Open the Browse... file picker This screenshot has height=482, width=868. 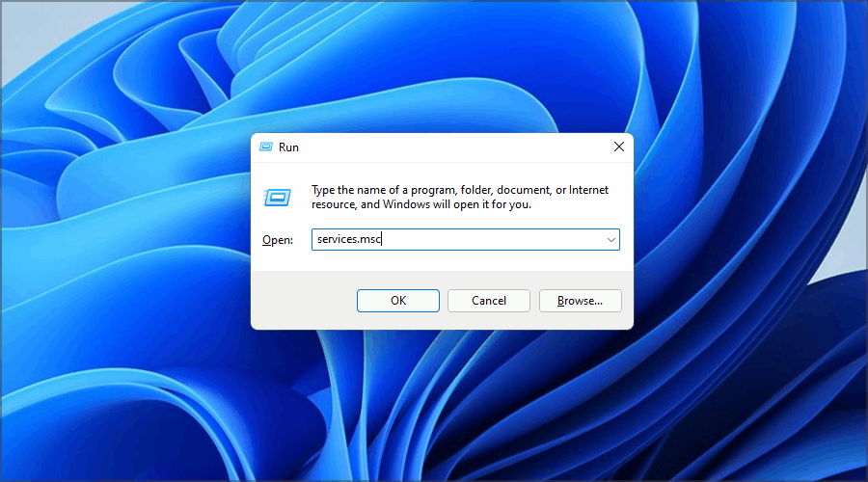[x=581, y=301]
